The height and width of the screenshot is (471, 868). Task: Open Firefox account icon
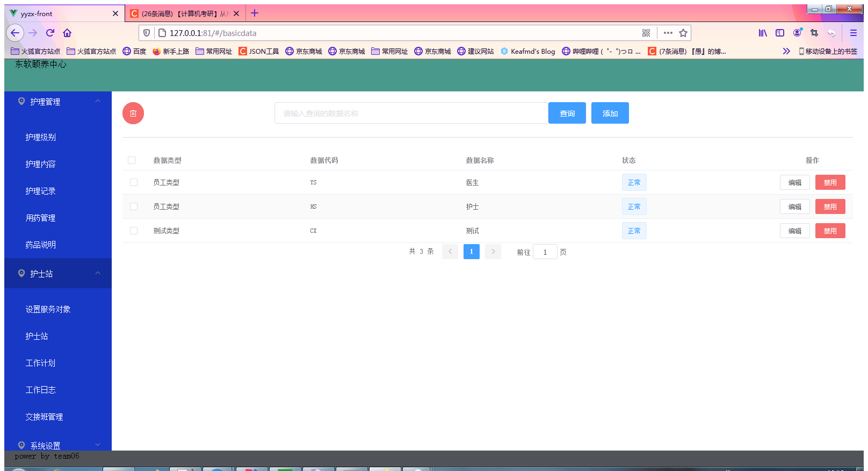pyautogui.click(x=798, y=33)
